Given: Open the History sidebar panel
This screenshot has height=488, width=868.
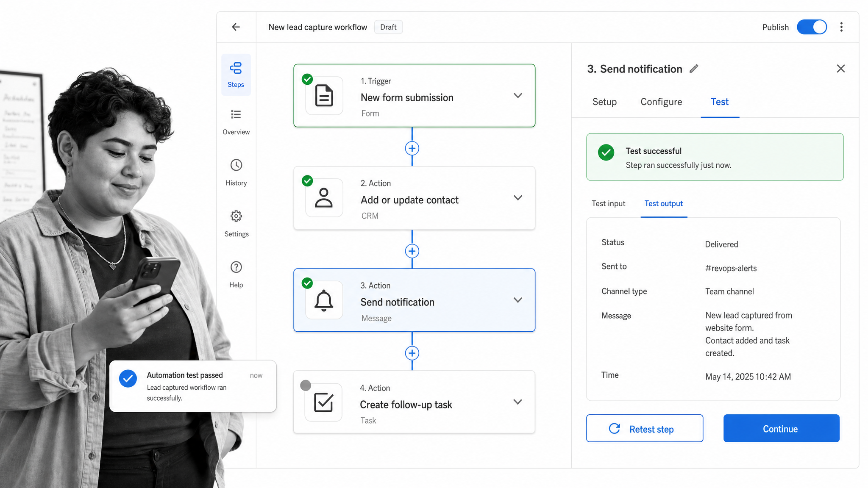Looking at the screenshot, I should 236,173.
